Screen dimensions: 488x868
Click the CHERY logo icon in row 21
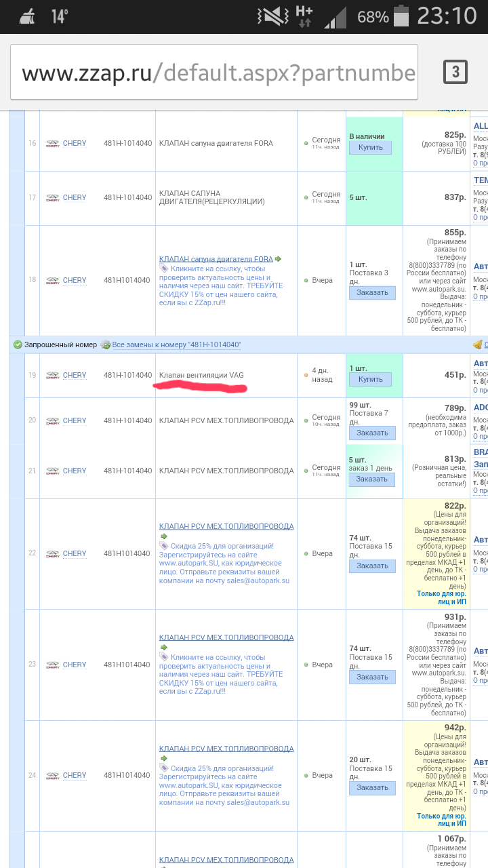(x=52, y=471)
